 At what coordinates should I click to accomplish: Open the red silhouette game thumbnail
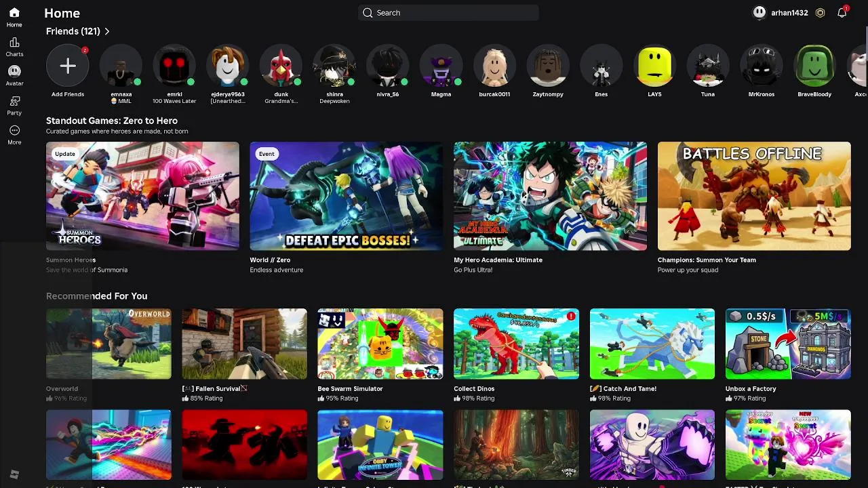click(244, 445)
